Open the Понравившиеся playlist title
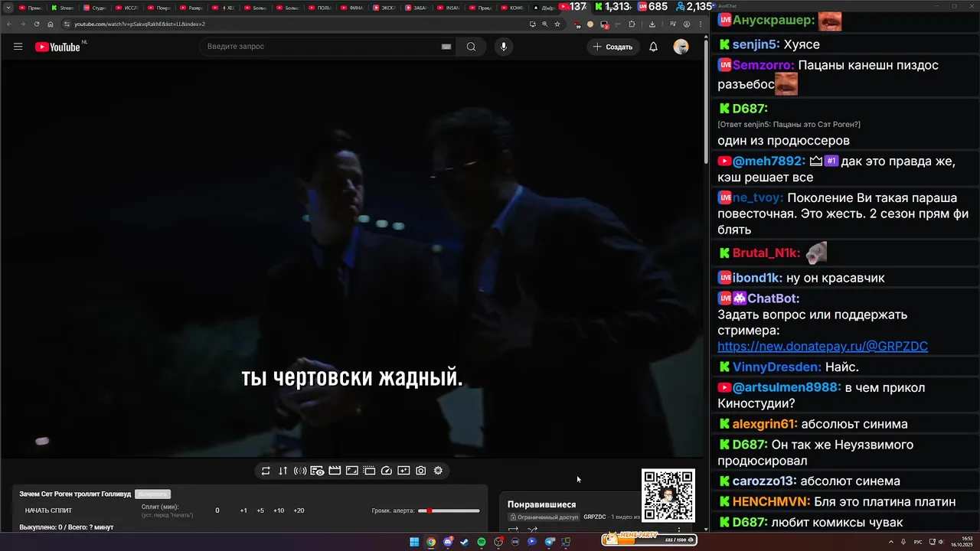This screenshot has height=551, width=980. pyautogui.click(x=541, y=504)
